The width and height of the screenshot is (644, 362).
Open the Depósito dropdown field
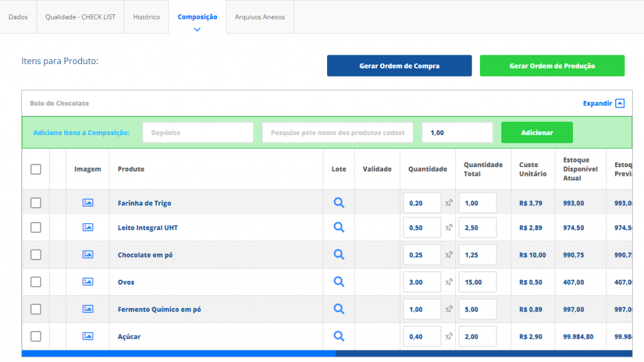pyautogui.click(x=198, y=133)
